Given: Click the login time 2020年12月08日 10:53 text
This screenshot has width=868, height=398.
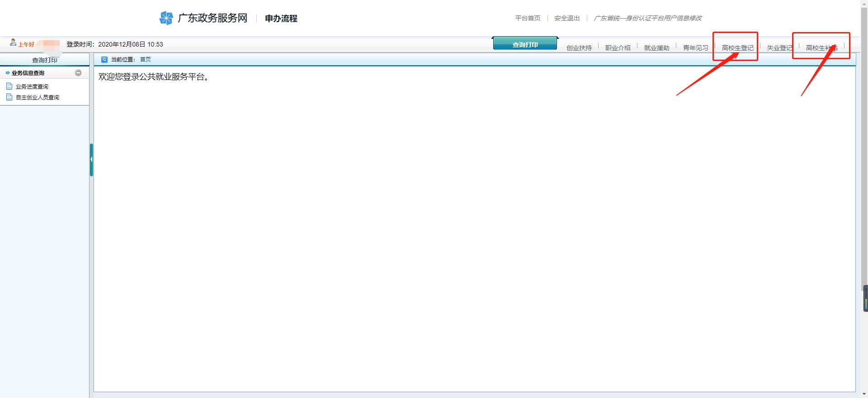Looking at the screenshot, I should tap(131, 44).
